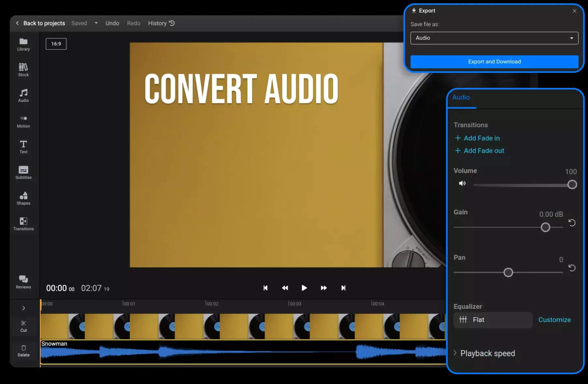Select the video clip thumbnails in timeline

[x=243, y=326]
